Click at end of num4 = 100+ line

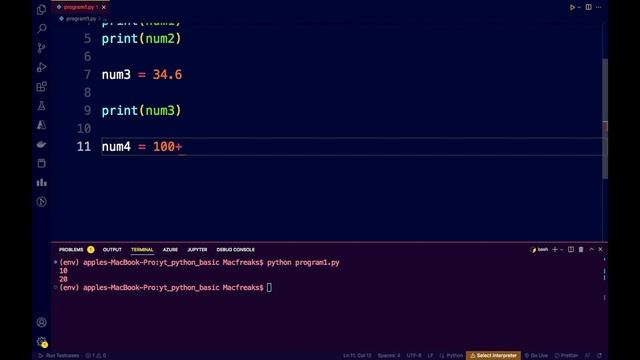pyautogui.click(x=183, y=147)
